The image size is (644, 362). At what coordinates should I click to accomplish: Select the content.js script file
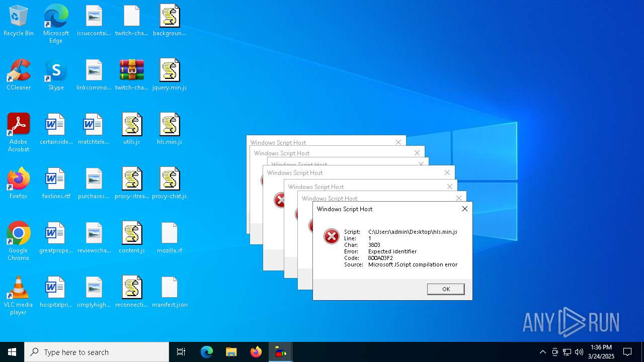[131, 238]
